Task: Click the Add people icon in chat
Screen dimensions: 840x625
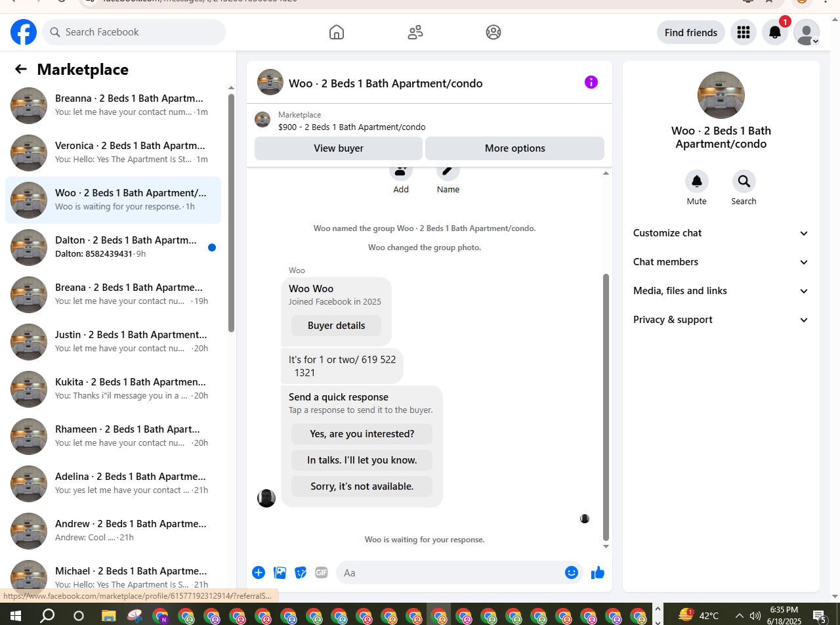Action: 401,172
